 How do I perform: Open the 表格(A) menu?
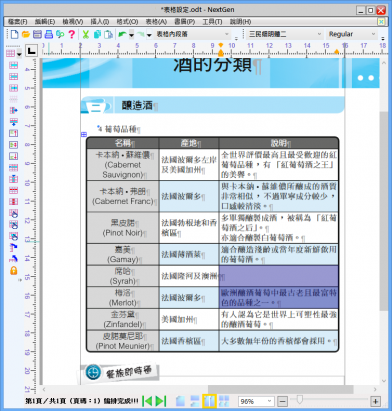click(x=156, y=22)
